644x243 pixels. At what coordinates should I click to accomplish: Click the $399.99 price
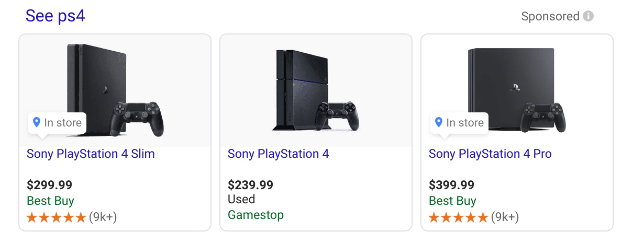pos(451,184)
